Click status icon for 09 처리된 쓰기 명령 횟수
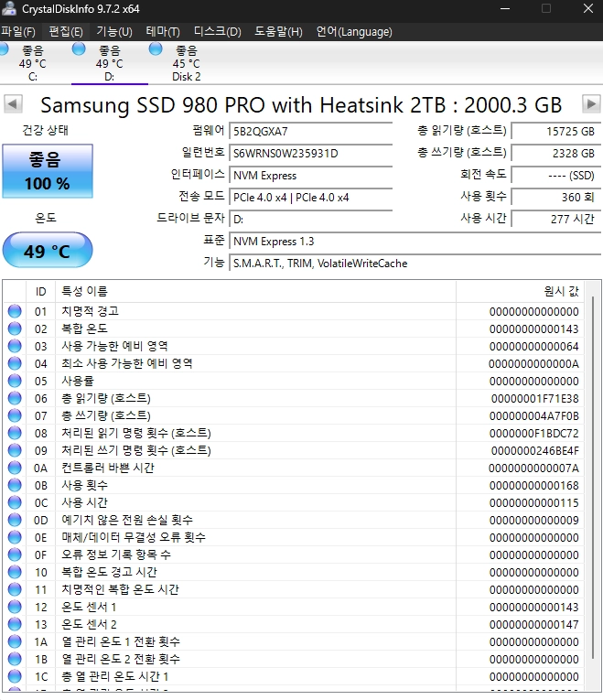This screenshot has width=603, height=700. coord(15,450)
